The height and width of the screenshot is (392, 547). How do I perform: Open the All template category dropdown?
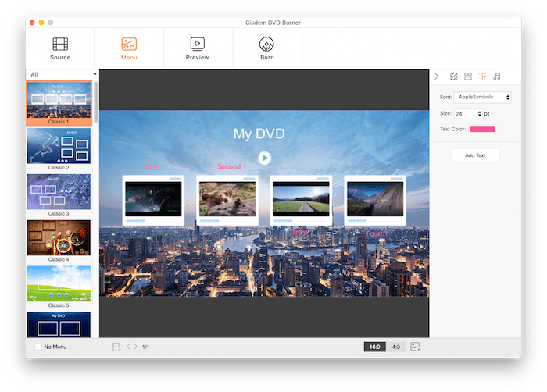tap(63, 75)
